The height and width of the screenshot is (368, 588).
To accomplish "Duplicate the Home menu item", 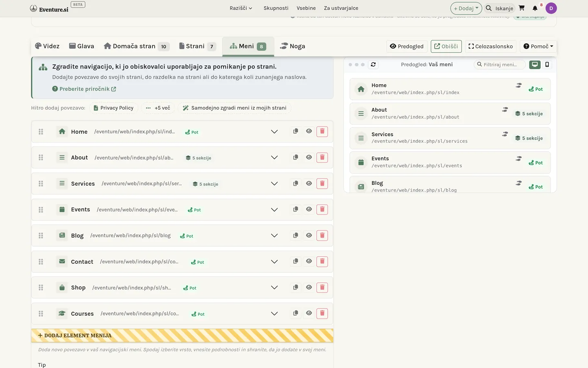I will tap(296, 131).
